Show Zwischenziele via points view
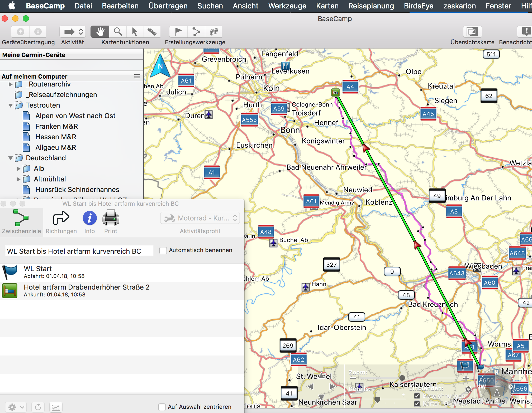Viewport: 532px width, 413px height. tap(21, 222)
